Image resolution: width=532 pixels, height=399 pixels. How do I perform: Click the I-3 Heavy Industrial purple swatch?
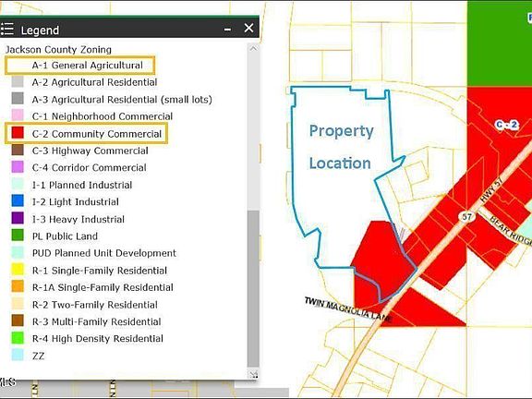18,218
